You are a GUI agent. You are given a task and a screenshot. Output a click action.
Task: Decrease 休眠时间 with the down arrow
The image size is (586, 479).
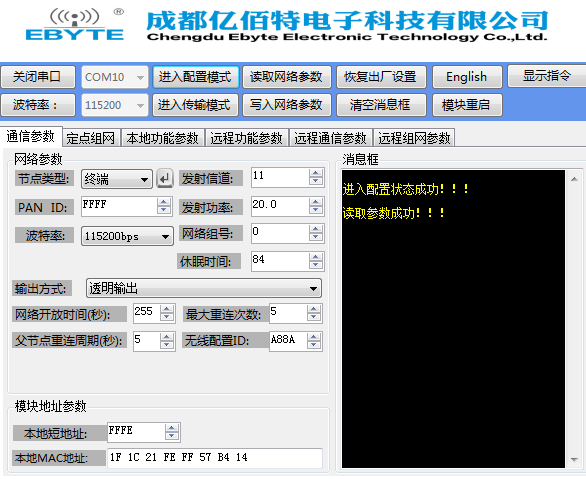[x=316, y=265]
